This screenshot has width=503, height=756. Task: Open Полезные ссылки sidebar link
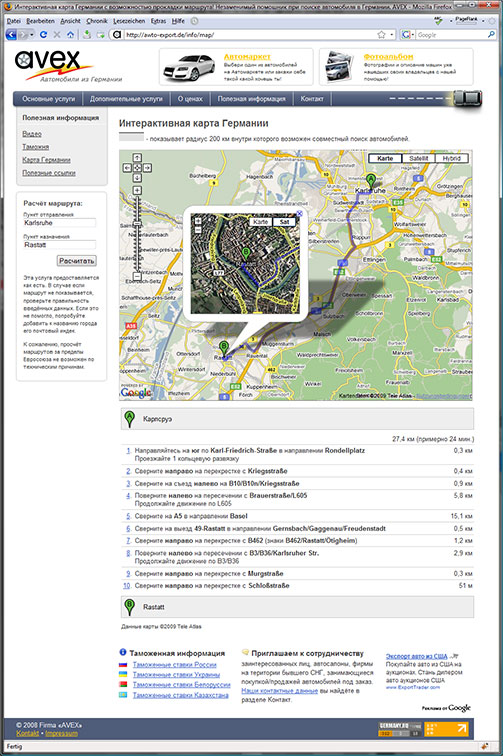[49, 173]
